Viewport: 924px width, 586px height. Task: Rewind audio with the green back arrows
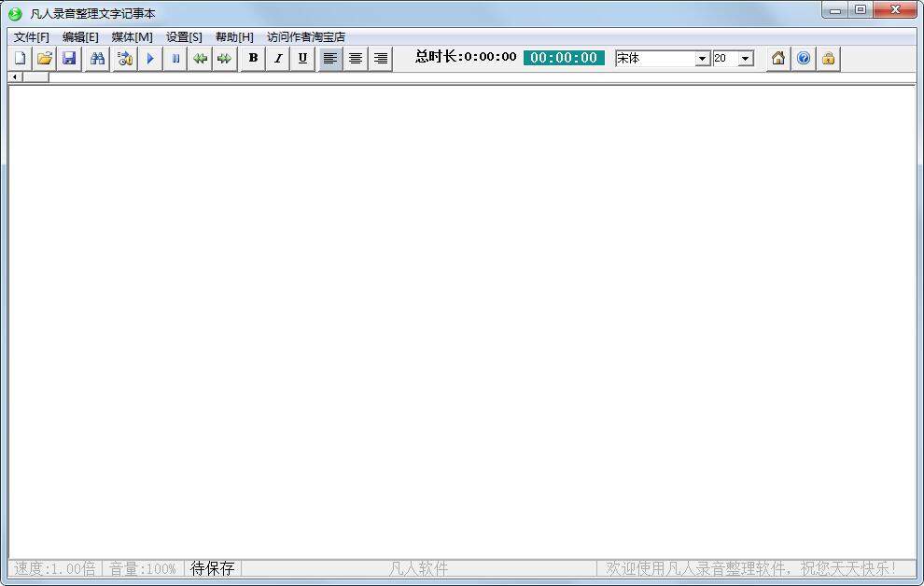click(200, 59)
